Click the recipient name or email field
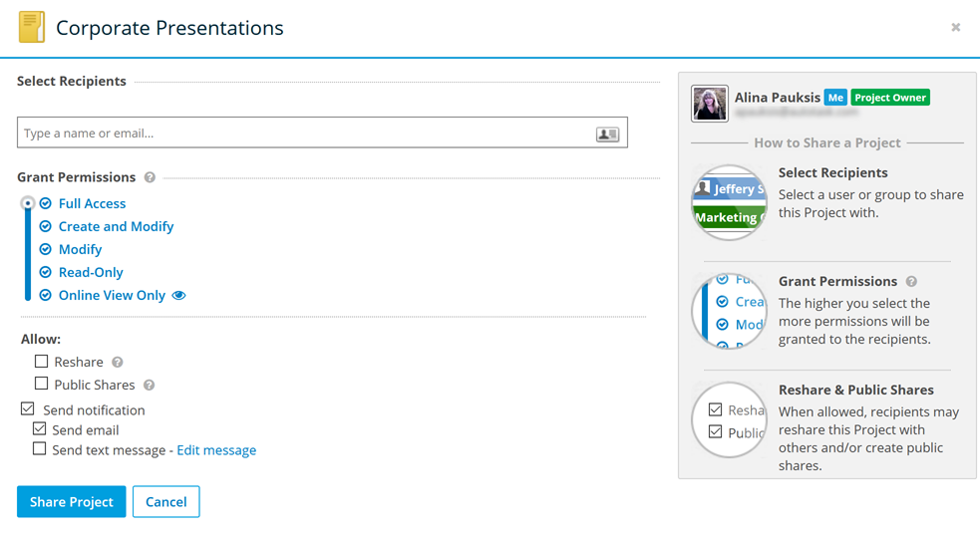Viewport: 980px width, 535px height. point(299,134)
